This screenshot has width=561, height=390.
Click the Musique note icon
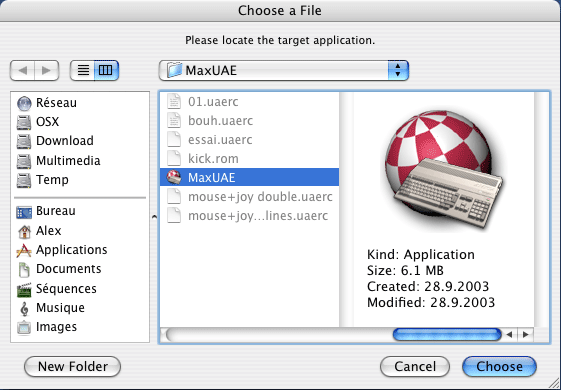tap(24, 308)
